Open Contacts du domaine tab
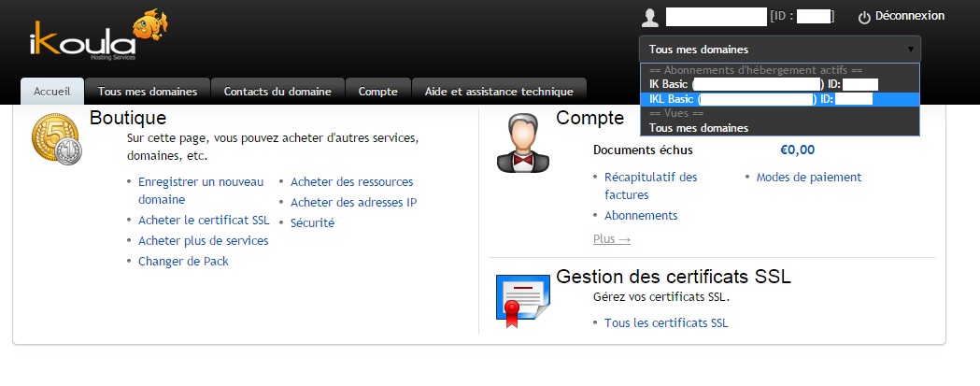The width and height of the screenshot is (980, 386). [x=277, y=92]
